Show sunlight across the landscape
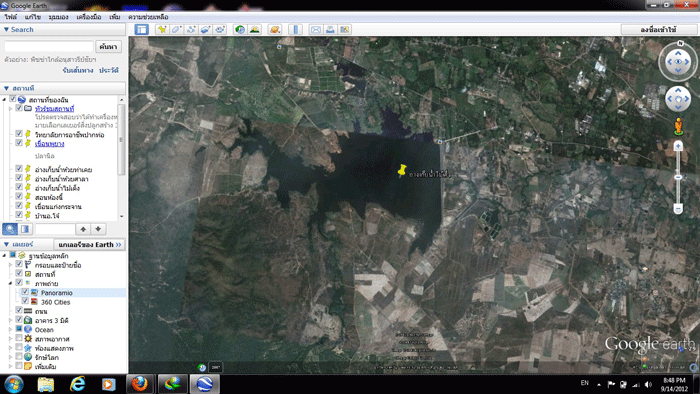700x394 pixels. (254, 29)
